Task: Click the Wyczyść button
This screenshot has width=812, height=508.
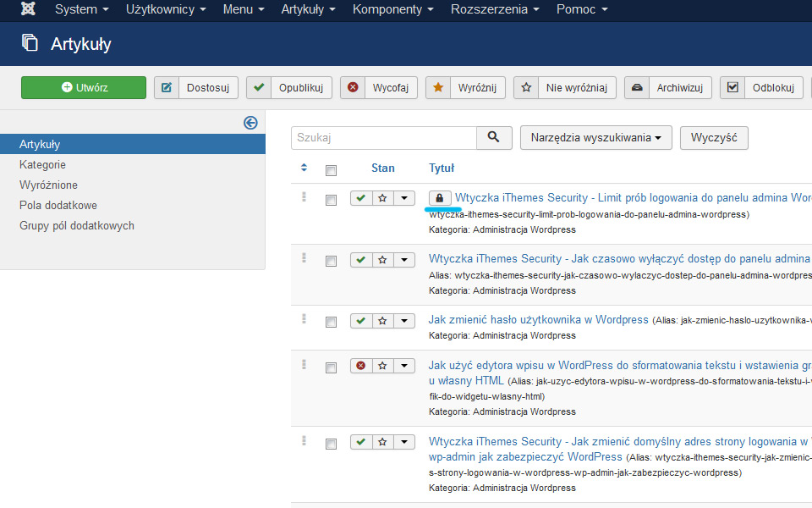Action: coord(714,137)
